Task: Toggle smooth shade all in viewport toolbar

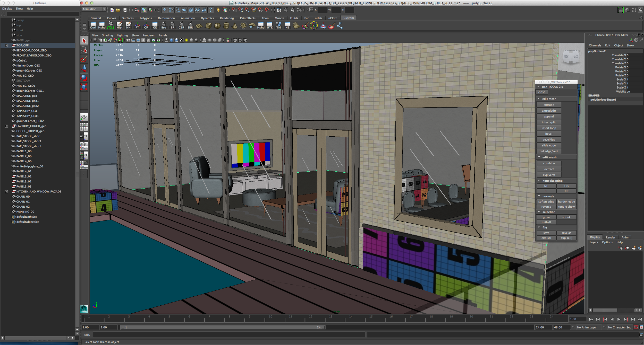Action: click(171, 40)
